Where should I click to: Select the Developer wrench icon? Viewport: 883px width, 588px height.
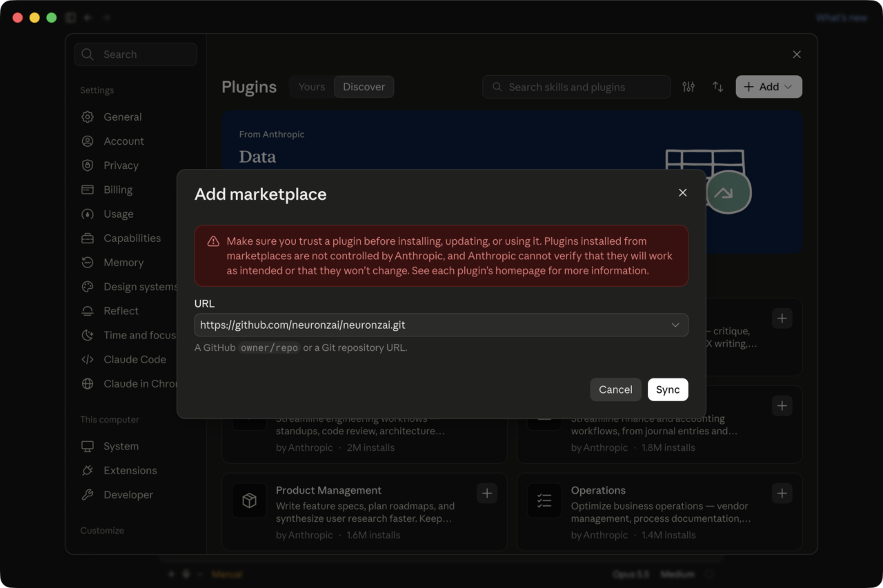click(x=88, y=495)
